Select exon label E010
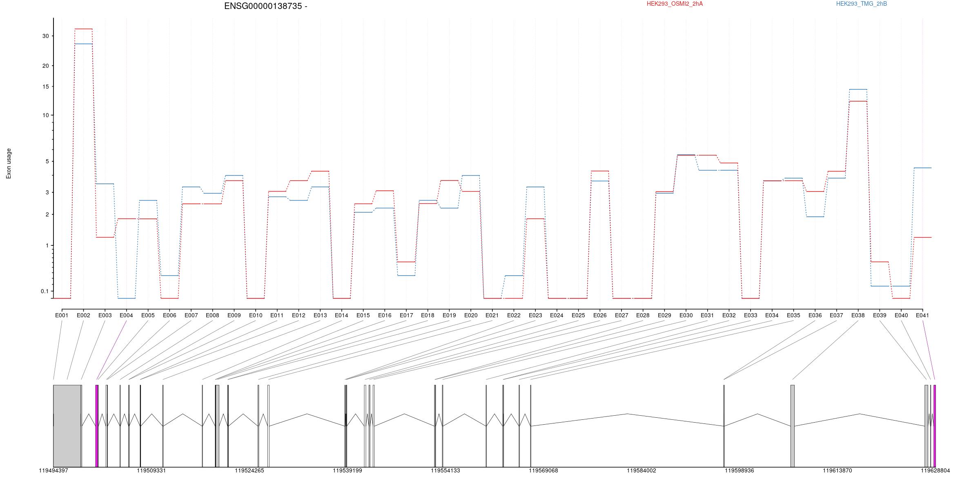Image resolution: width=980 pixels, height=490 pixels. pos(256,315)
